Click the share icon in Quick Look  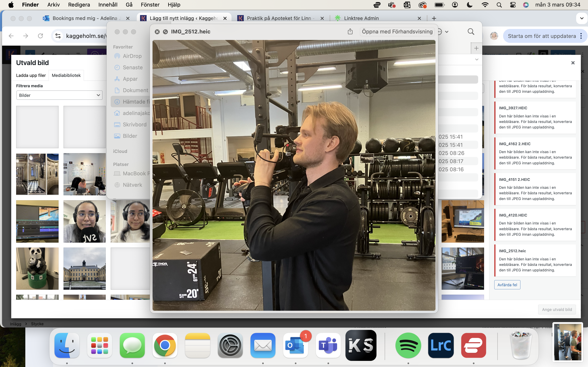[350, 32]
